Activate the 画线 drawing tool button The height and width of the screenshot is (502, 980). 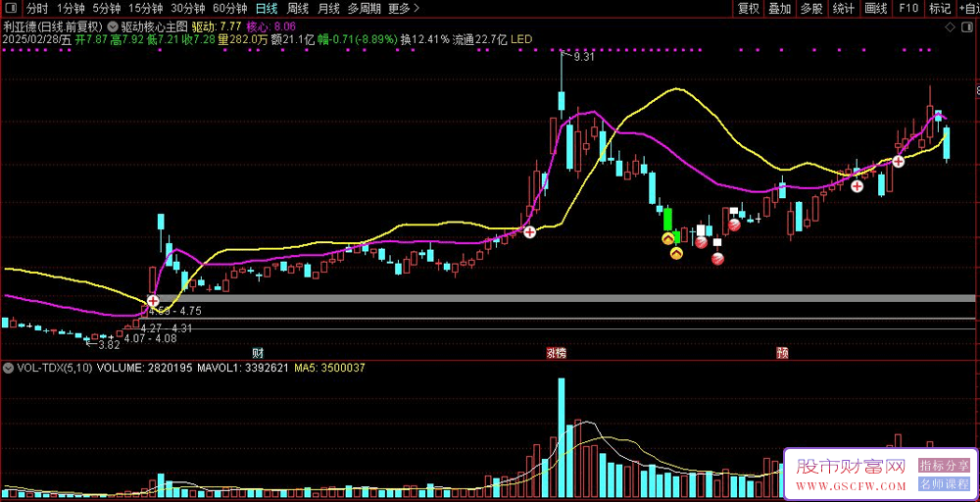pos(875,8)
